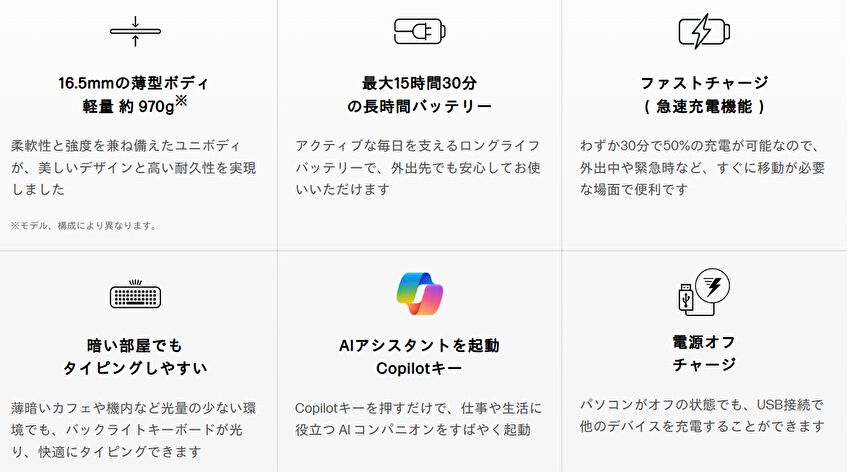850x472 pixels.
Task: Click the 最大15時間30分 battery heading
Action: (x=419, y=83)
